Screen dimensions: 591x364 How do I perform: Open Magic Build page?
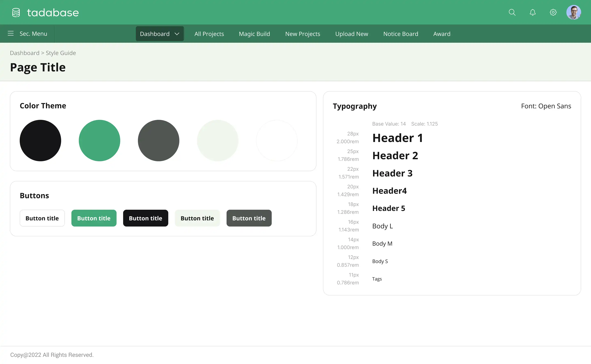(254, 34)
